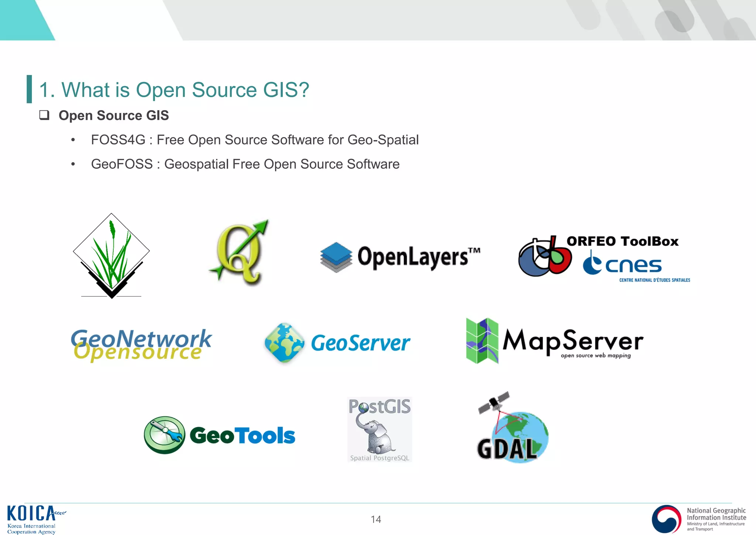Click the ORFEO ToolBox circles logo
The width and height of the screenshot is (756, 535).
(544, 256)
